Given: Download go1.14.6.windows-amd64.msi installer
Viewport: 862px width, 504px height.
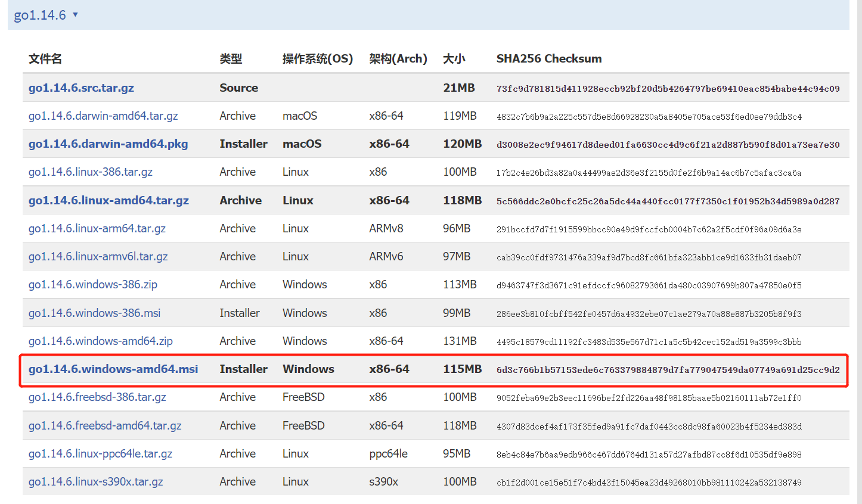Looking at the screenshot, I should click(113, 369).
